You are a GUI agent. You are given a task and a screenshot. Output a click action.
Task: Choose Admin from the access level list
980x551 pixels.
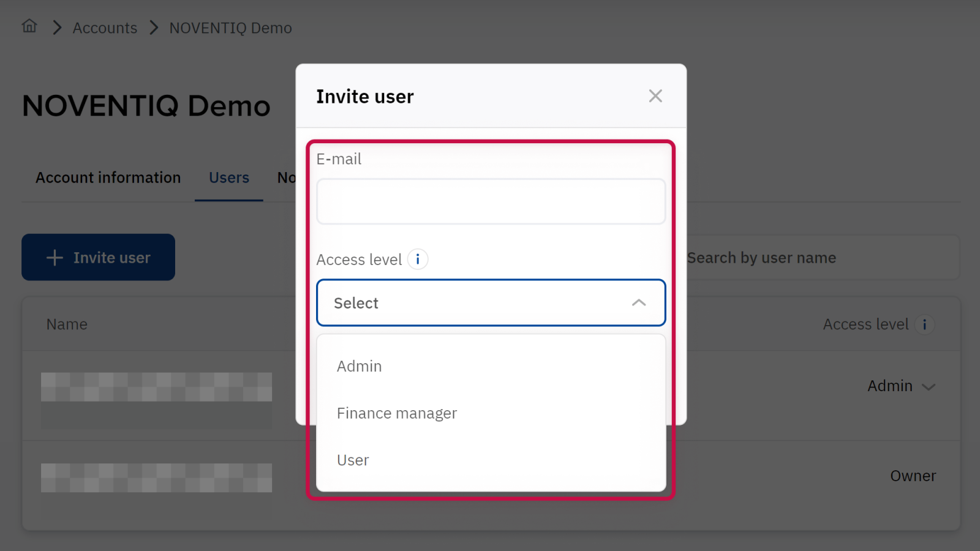click(360, 366)
